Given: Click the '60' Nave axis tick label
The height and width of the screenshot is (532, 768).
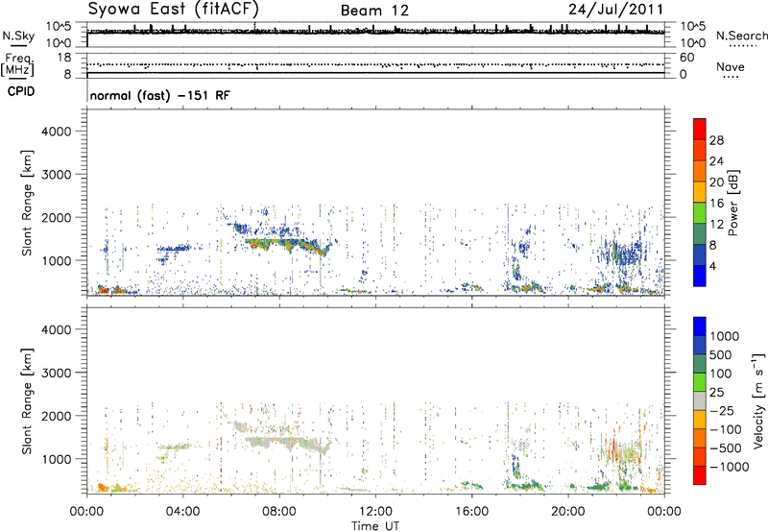Looking at the screenshot, I should tap(686, 58).
